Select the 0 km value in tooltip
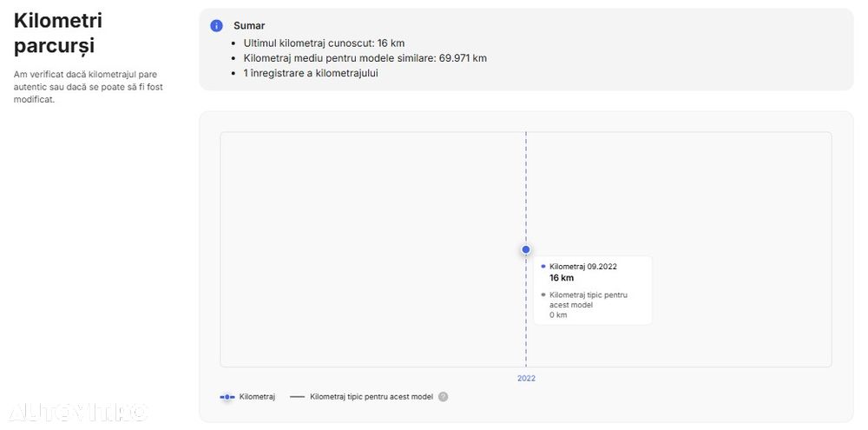The width and height of the screenshot is (868, 430). [558, 315]
